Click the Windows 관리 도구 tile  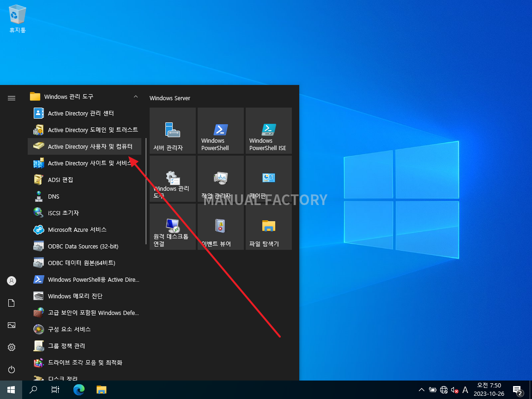(173, 179)
